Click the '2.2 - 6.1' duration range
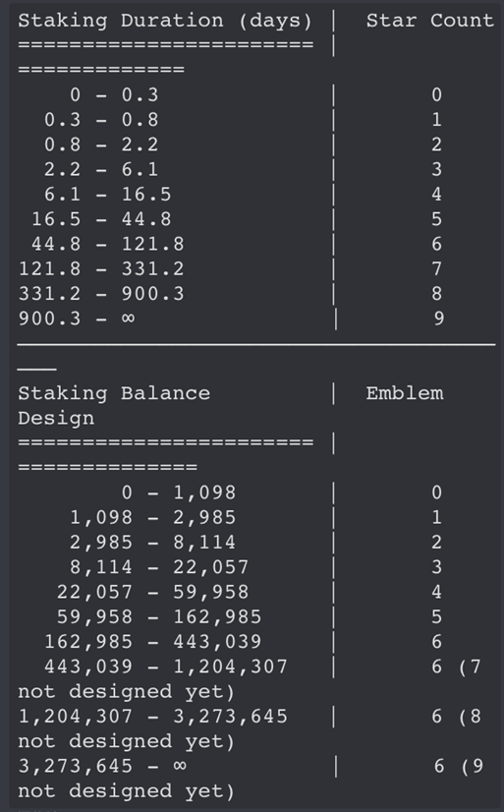Image resolution: width=504 pixels, height=812 pixels. (x=101, y=169)
